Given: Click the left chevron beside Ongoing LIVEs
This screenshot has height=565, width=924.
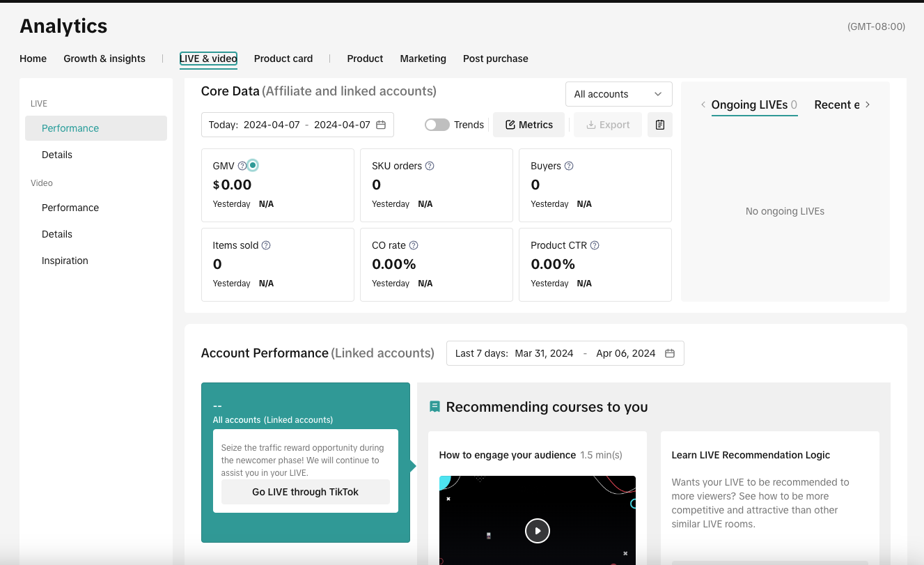Looking at the screenshot, I should pos(703,105).
